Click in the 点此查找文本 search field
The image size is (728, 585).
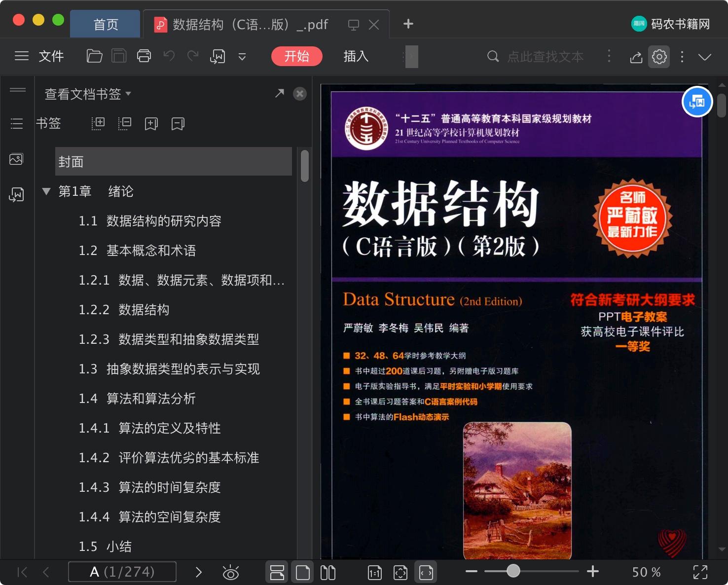(x=545, y=57)
